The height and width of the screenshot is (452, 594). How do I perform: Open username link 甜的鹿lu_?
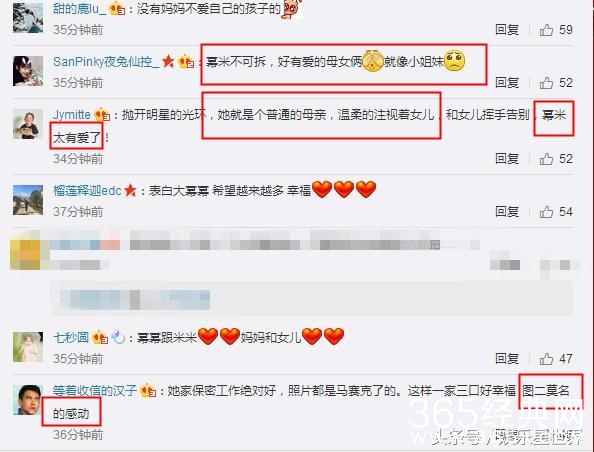[x=80, y=8]
